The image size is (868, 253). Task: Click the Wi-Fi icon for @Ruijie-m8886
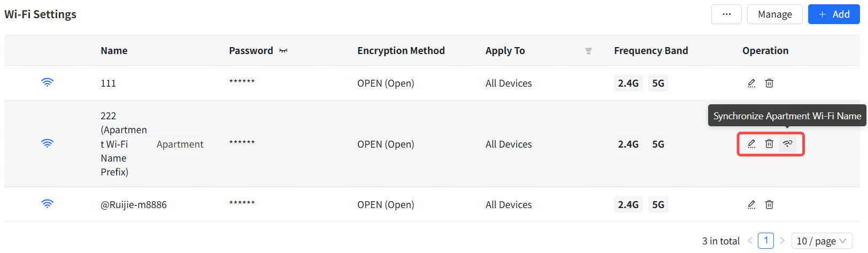(x=47, y=204)
